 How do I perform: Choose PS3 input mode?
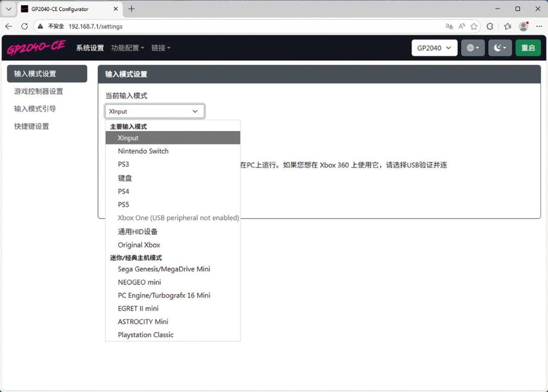[x=173, y=164]
